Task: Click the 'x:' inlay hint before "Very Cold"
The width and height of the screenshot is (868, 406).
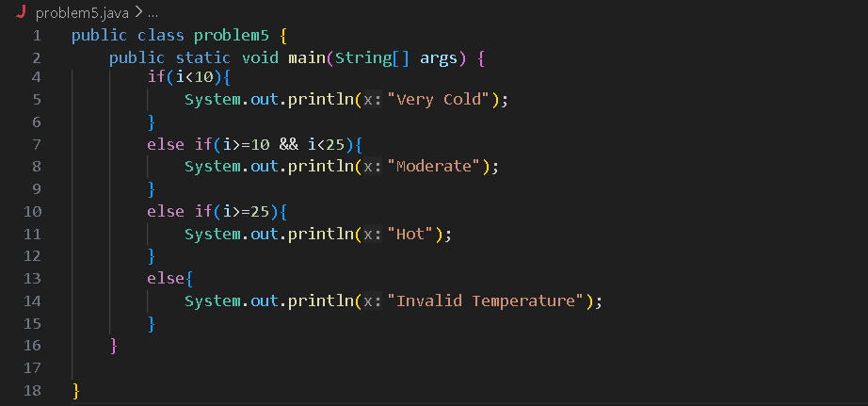Action: click(x=372, y=100)
